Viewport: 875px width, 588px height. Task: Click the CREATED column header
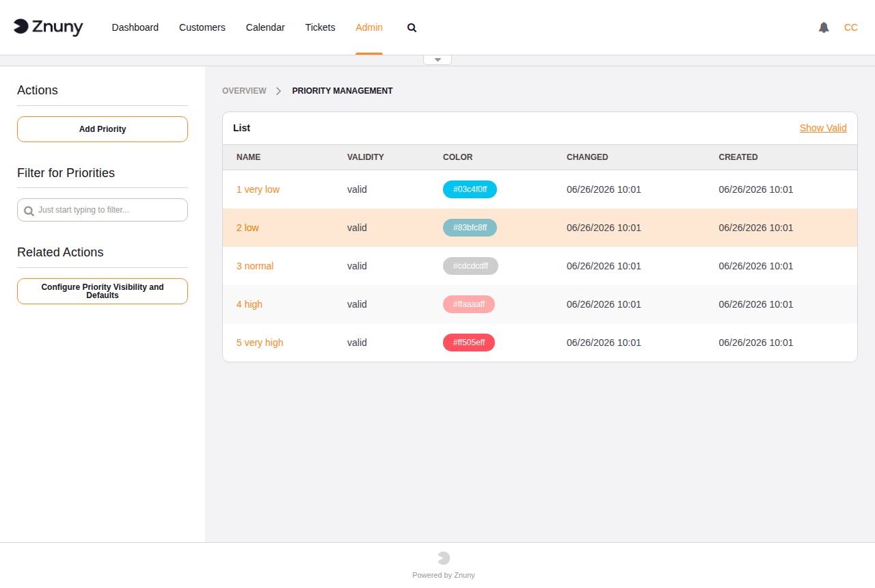tap(738, 157)
